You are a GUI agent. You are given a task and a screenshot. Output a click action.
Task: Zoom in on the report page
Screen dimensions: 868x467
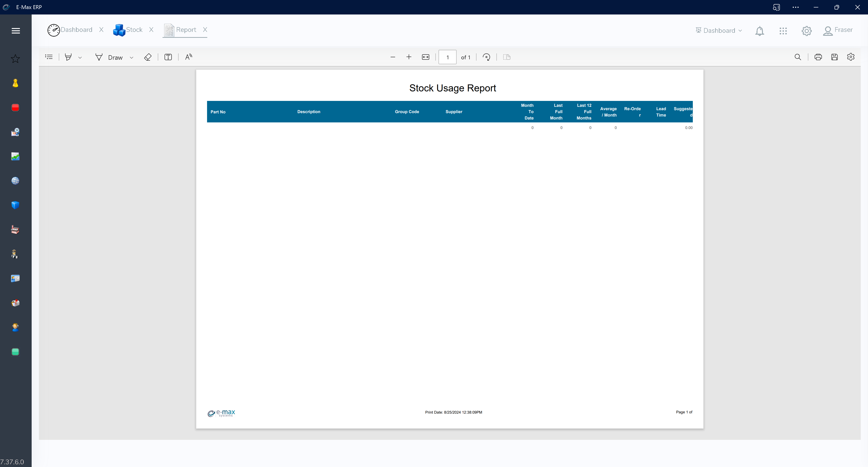[x=409, y=57]
